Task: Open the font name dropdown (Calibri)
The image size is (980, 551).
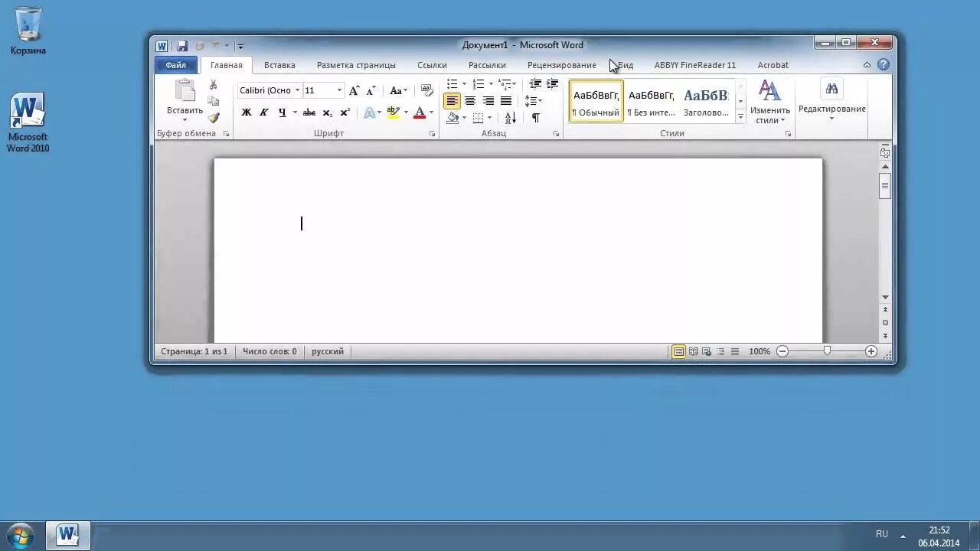Action: click(297, 90)
